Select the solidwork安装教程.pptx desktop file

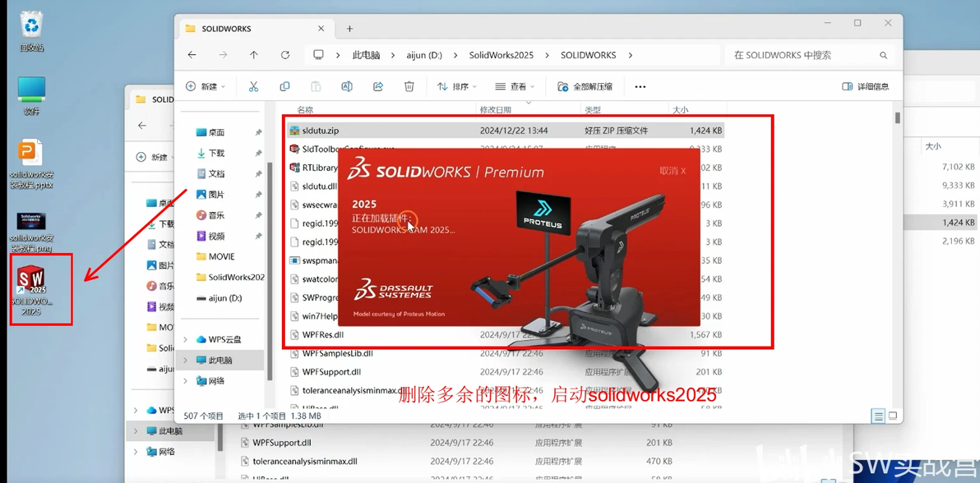coord(31,166)
